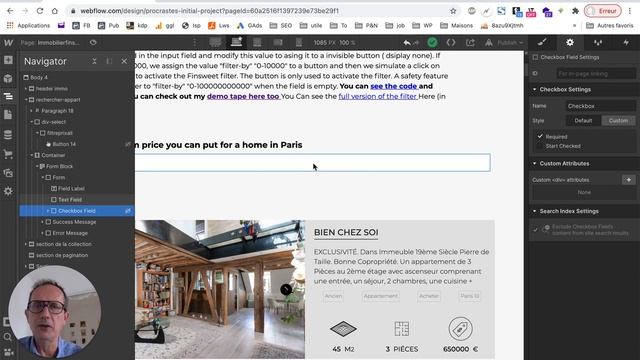
Task: Click the green saved status checkmark
Action: (432, 42)
